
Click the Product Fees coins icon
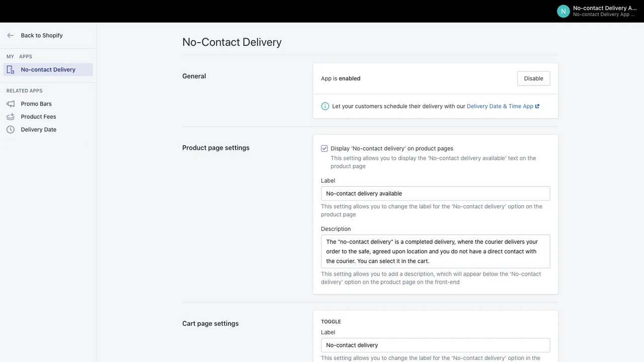point(11,117)
